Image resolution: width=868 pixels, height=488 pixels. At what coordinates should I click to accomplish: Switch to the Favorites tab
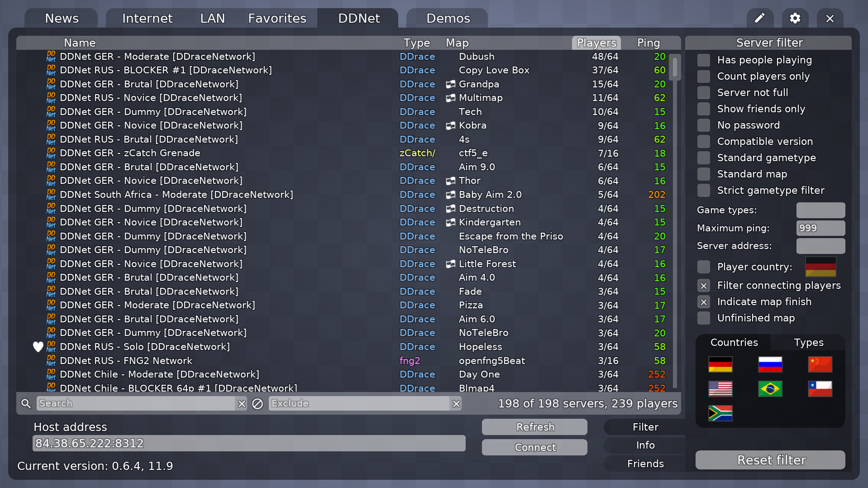277,18
